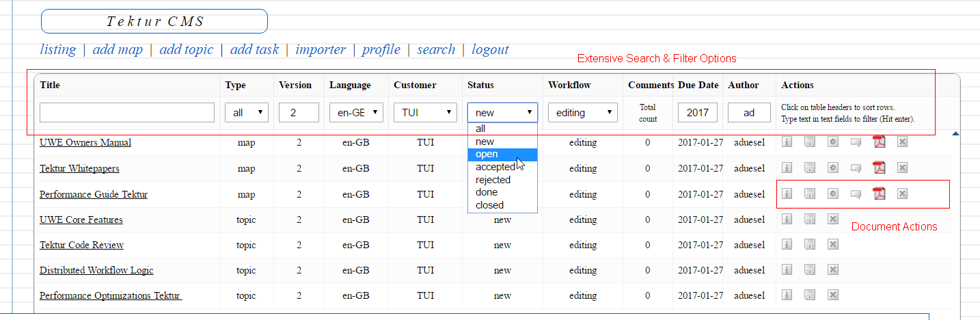The image size is (980, 320).
Task: Expand the Language filter dropdown
Action: coord(356,113)
